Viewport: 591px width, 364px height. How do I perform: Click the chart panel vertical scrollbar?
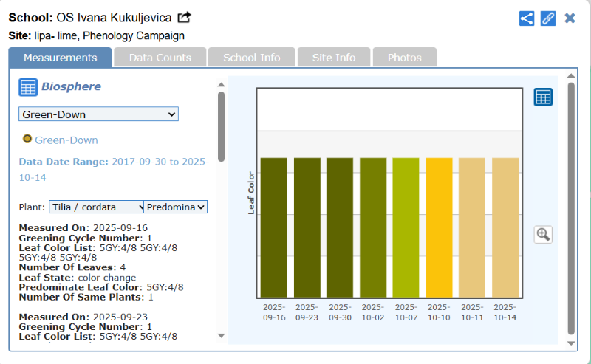[x=570, y=207]
